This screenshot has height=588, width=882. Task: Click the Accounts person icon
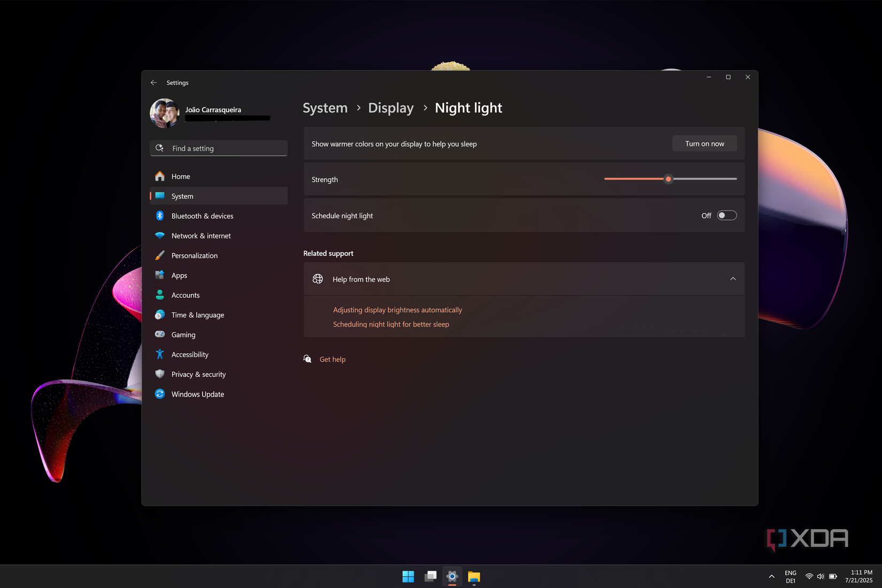click(x=160, y=295)
